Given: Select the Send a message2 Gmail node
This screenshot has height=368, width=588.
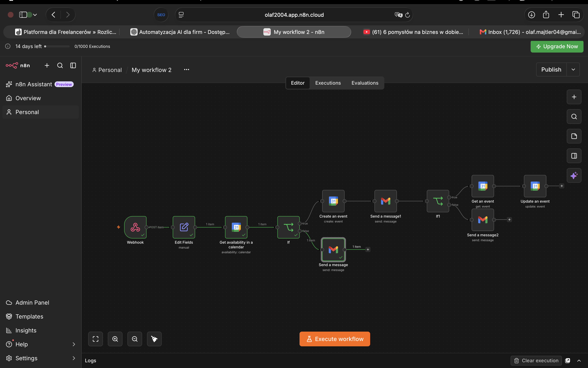Looking at the screenshot, I should coord(483,220).
